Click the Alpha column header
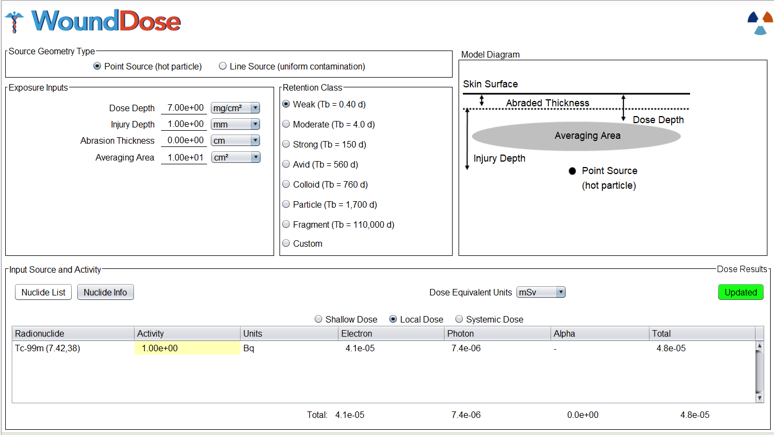This screenshot has height=435, width=774. coord(600,333)
